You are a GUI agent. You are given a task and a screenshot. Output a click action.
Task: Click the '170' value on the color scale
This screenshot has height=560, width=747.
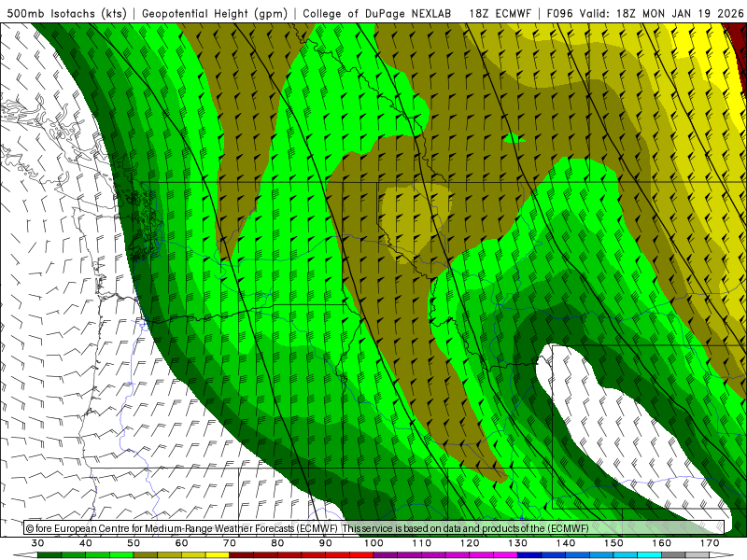point(710,543)
